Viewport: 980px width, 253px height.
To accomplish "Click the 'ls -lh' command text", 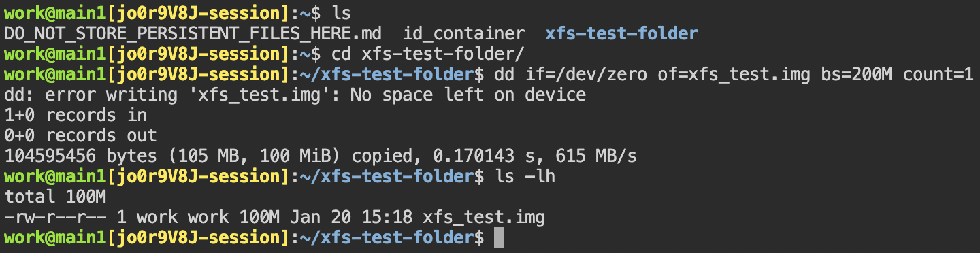I will coord(514,178).
